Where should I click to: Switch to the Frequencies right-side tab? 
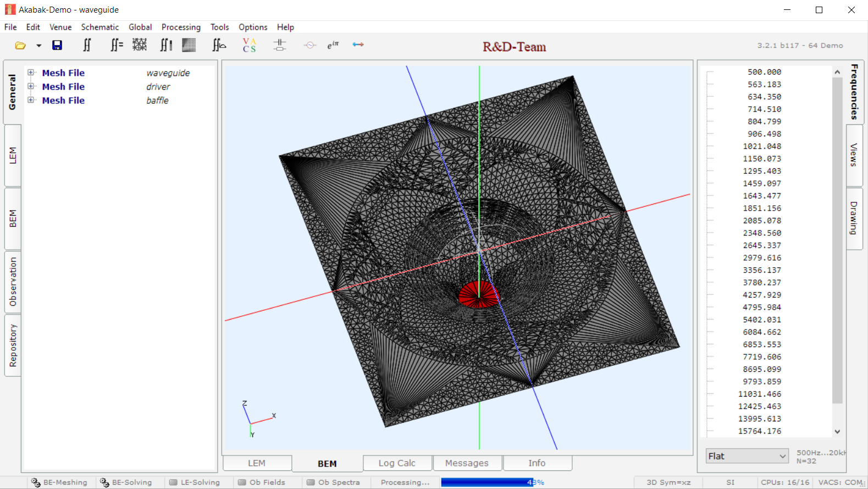coord(854,92)
